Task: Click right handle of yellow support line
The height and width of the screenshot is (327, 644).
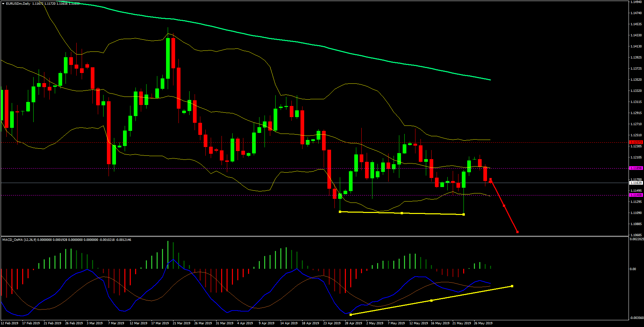Action: 464,214
